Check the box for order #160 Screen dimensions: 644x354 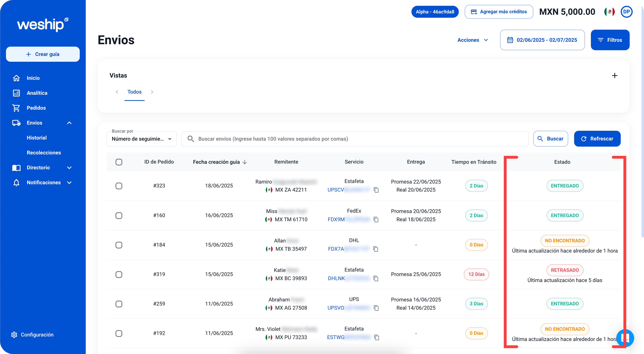click(119, 215)
